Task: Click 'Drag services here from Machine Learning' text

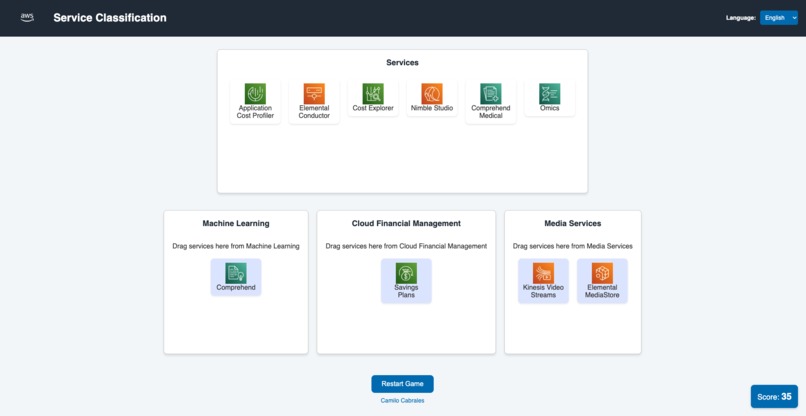Action: point(236,246)
